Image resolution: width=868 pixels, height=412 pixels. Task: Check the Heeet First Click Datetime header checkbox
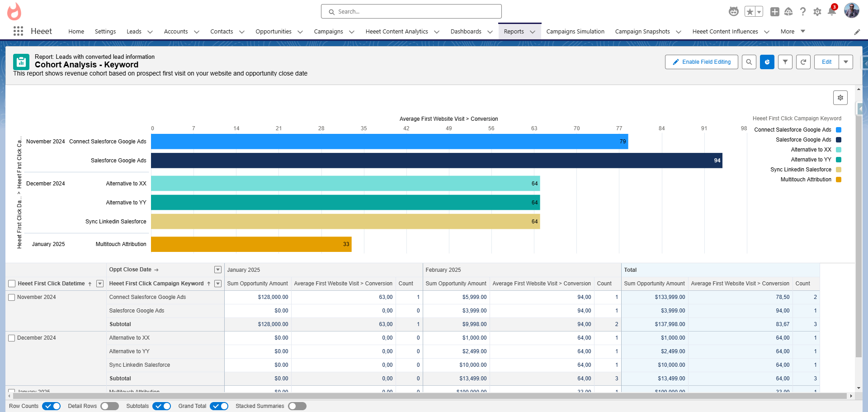pos(12,284)
